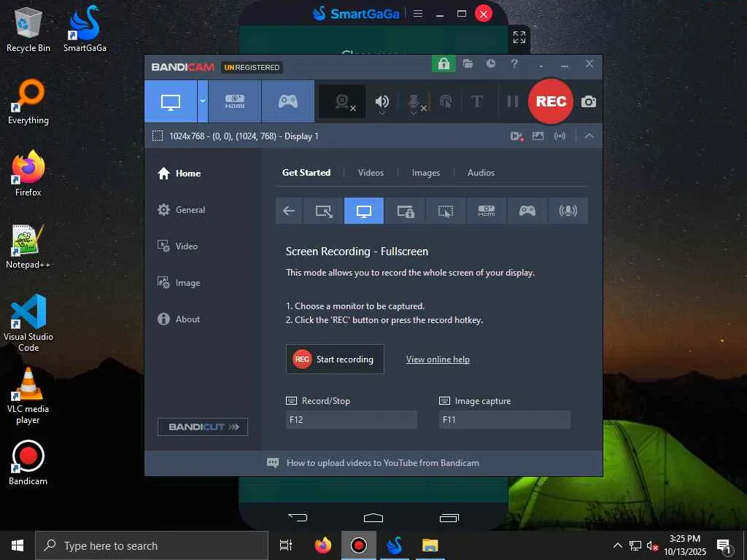
Task: Open Video settings in sidebar
Action: (x=177, y=246)
